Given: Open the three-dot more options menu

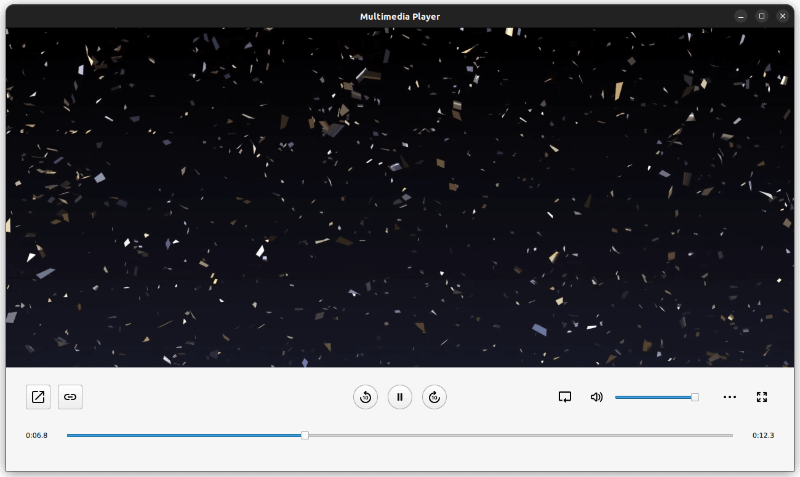Looking at the screenshot, I should pos(730,397).
